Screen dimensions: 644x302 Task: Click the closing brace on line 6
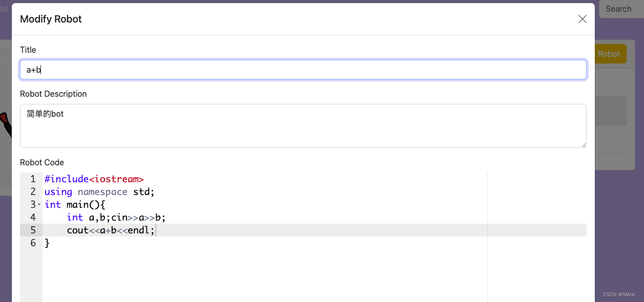pyautogui.click(x=47, y=243)
